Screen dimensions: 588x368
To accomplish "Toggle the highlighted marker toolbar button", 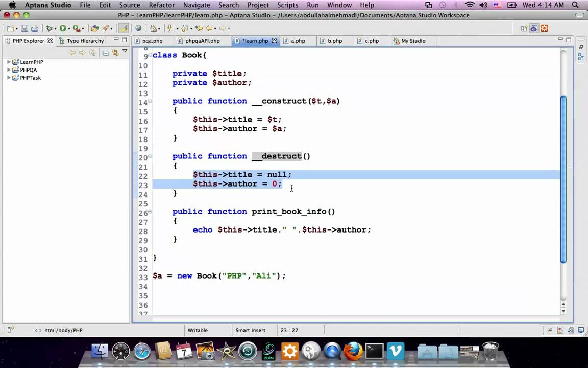I will (x=124, y=28).
